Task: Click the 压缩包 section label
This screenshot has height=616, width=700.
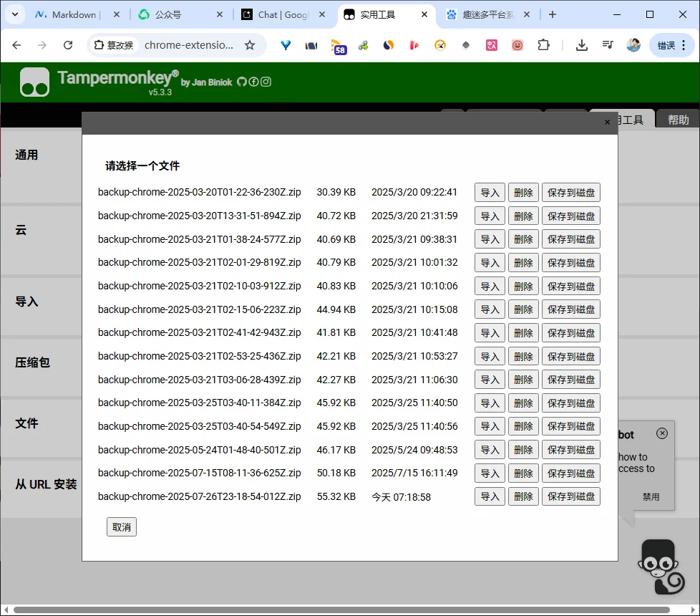Action: (33, 362)
